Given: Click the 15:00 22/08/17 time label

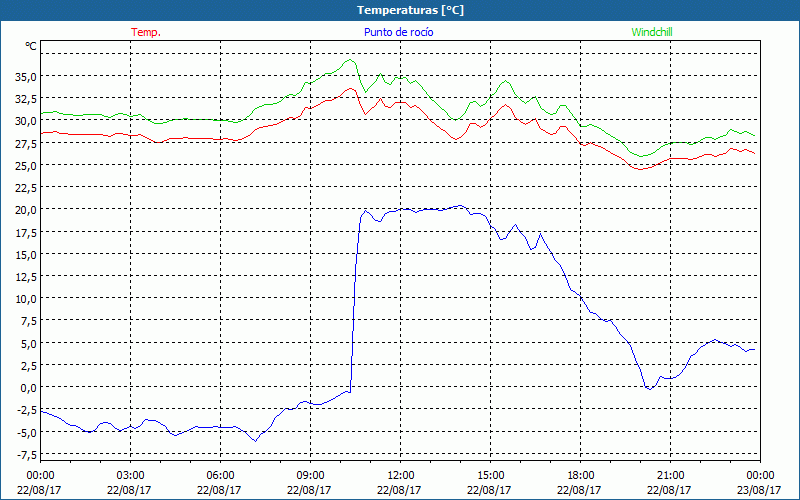Looking at the screenshot, I should tap(490, 483).
